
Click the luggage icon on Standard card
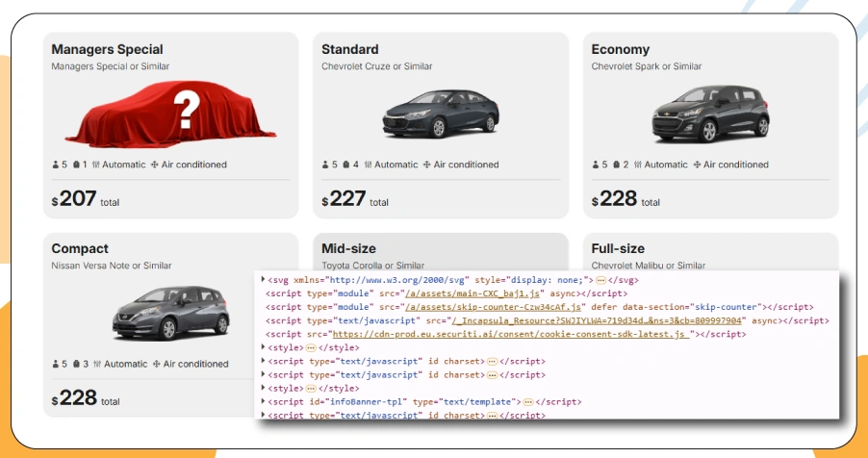click(x=346, y=165)
